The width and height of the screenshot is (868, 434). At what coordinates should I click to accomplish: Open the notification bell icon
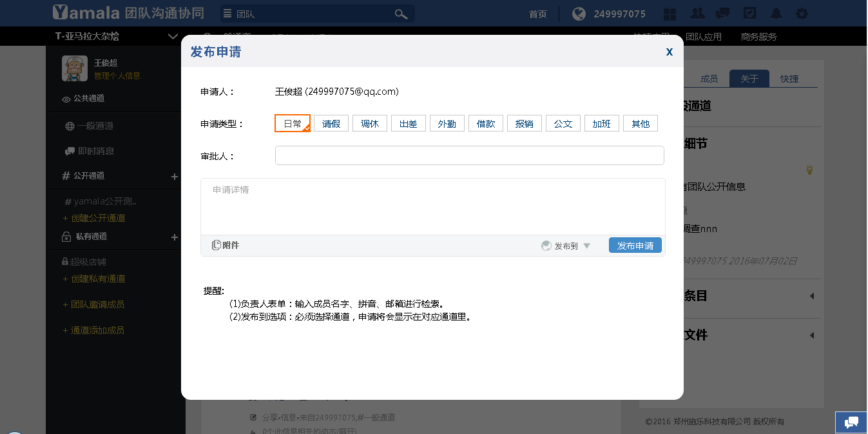pyautogui.click(x=776, y=14)
